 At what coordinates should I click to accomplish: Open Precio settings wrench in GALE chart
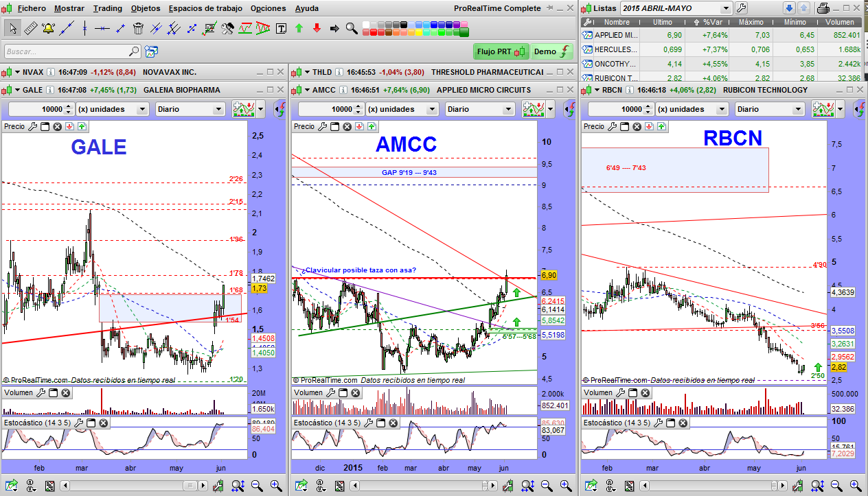(x=32, y=126)
